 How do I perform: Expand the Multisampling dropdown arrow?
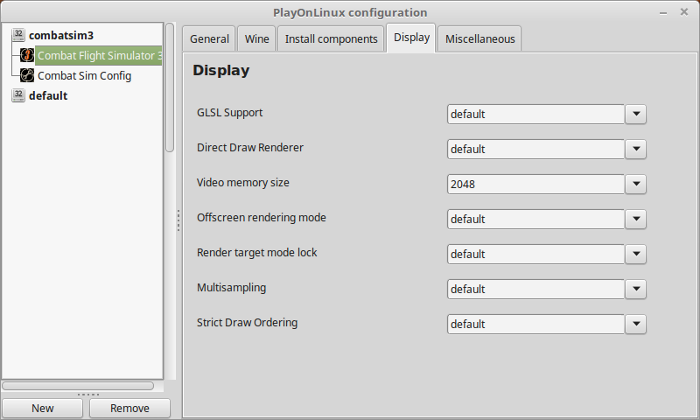pos(636,289)
